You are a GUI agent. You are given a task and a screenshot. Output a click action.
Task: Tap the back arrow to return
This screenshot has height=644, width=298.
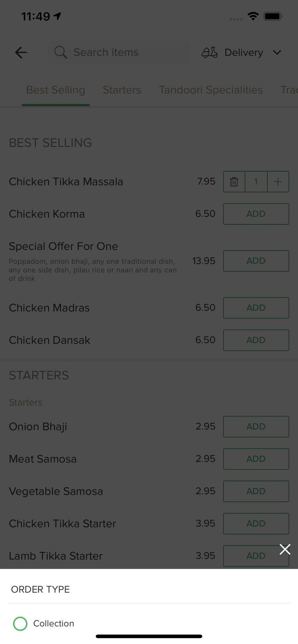pyautogui.click(x=20, y=52)
